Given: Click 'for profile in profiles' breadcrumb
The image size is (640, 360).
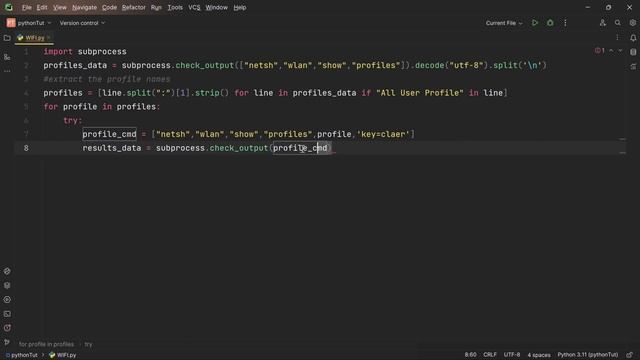Looking at the screenshot, I should point(46,344).
